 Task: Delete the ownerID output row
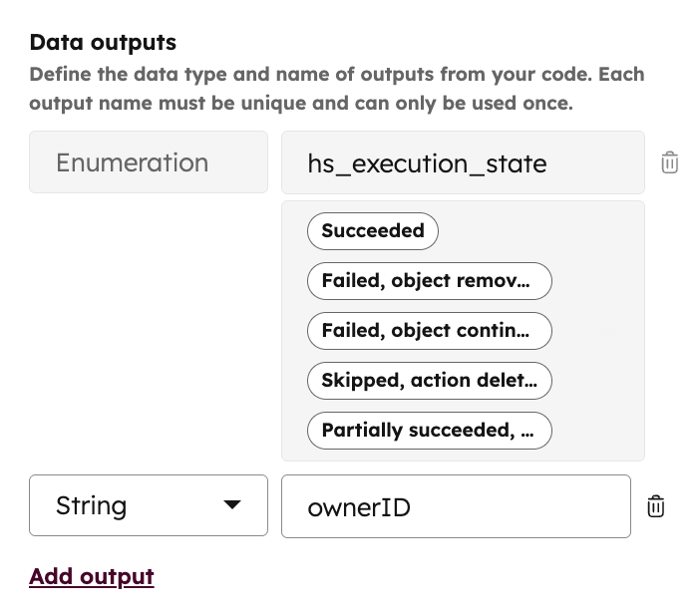(655, 506)
